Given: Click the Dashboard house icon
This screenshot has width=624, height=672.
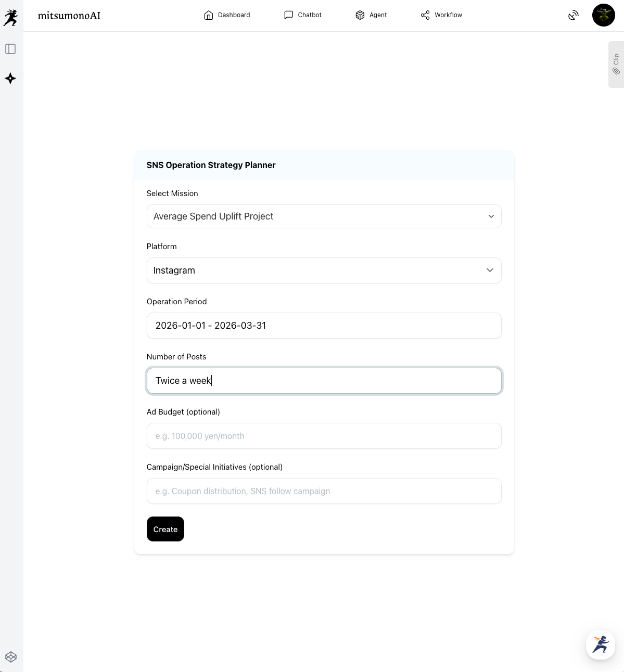Looking at the screenshot, I should pyautogui.click(x=209, y=15).
